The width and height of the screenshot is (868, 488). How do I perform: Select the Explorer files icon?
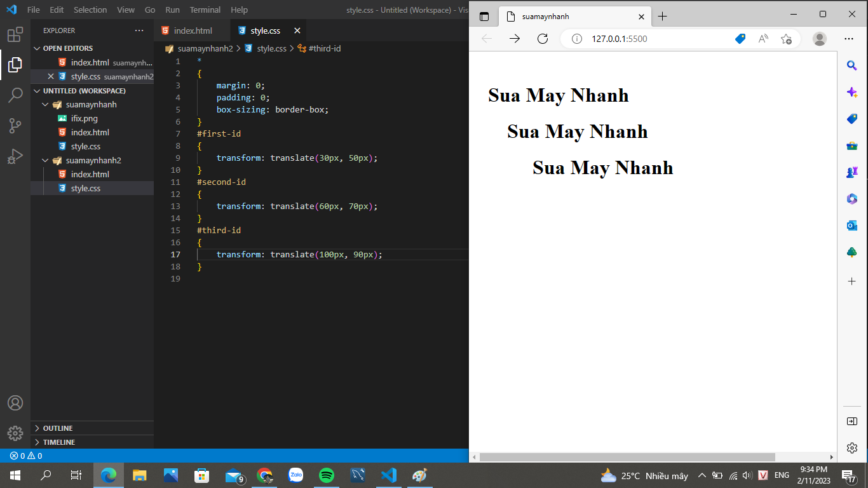15,65
